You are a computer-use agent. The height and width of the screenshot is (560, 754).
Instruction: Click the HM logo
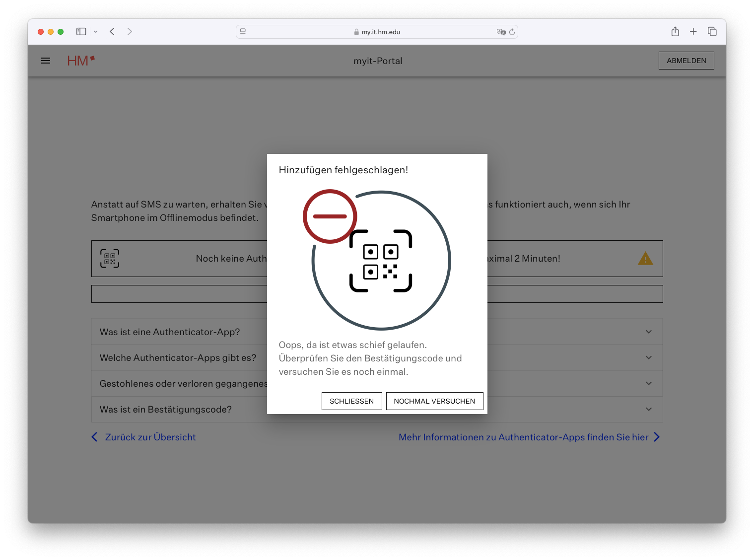click(x=80, y=61)
